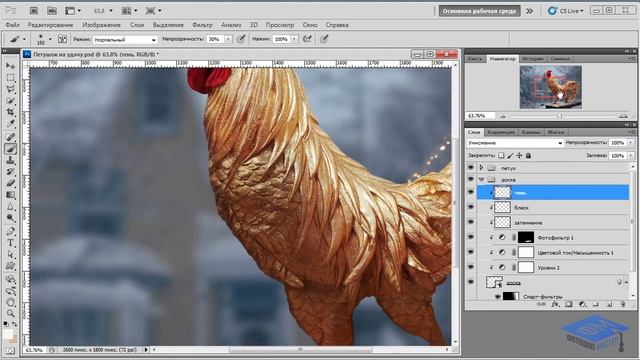Select the Hand tool
Image resolution: width=640 pixels, height=360 pixels.
11,302
